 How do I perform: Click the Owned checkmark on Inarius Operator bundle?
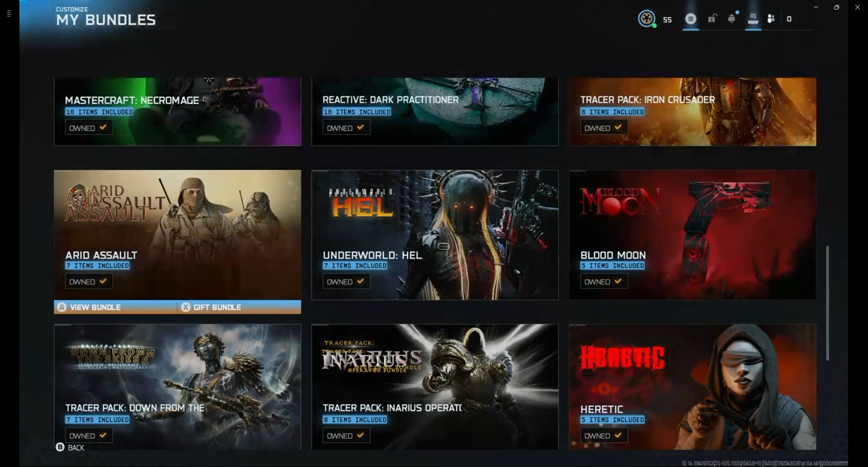(360, 435)
